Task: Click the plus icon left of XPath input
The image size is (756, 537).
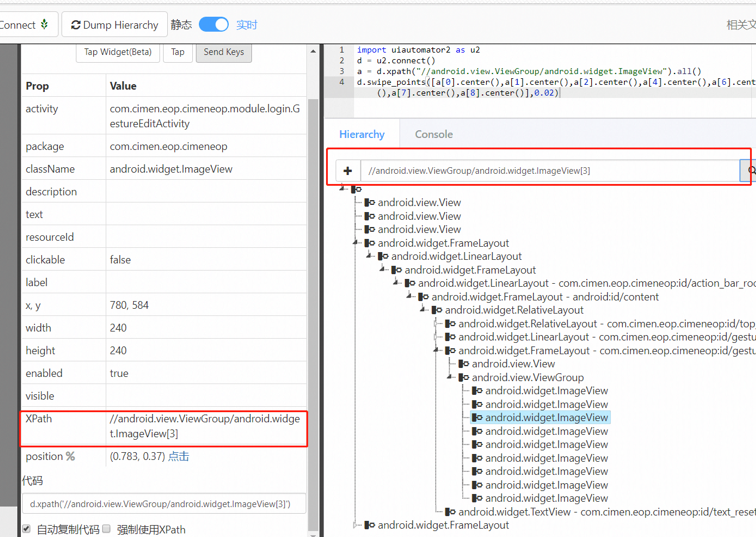Action: 348,170
